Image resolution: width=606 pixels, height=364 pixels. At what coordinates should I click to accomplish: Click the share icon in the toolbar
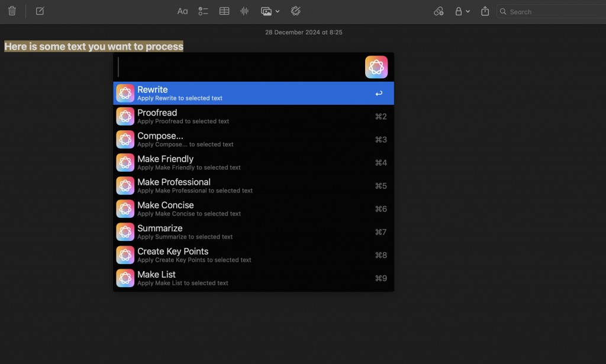point(485,11)
